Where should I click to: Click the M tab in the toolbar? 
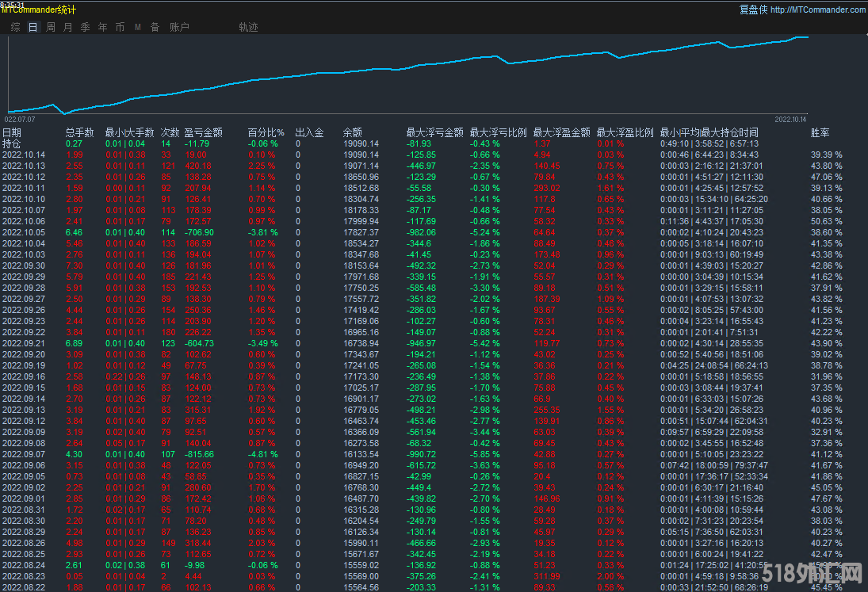pos(137,27)
